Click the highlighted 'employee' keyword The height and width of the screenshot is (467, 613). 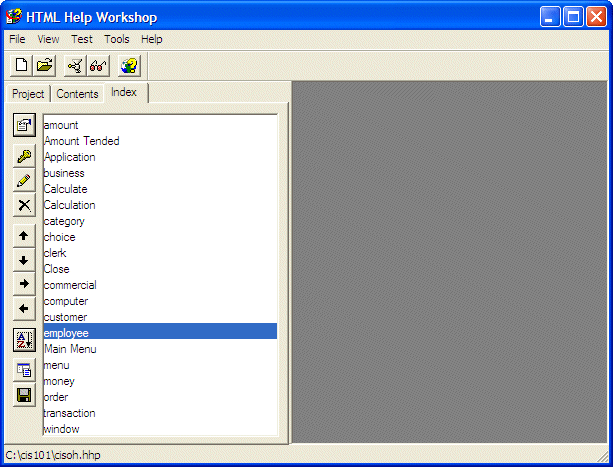(160, 331)
